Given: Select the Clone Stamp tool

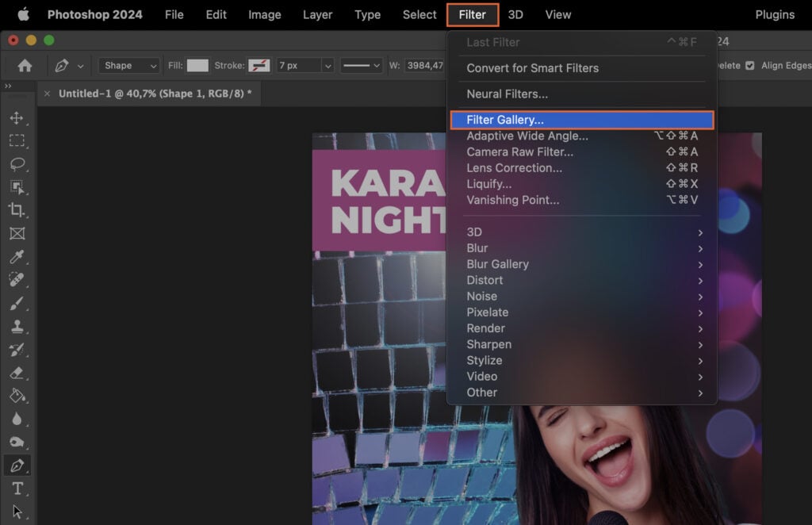Looking at the screenshot, I should (x=18, y=327).
